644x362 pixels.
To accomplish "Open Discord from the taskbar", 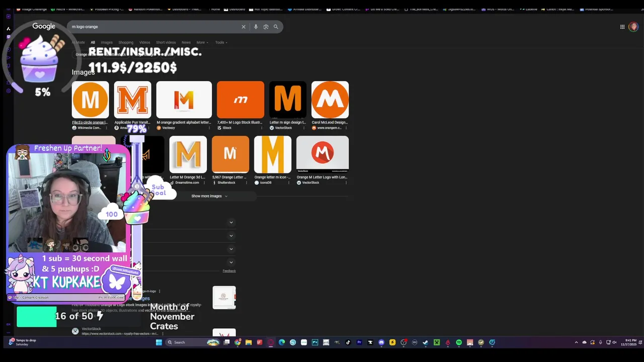I will point(381,342).
